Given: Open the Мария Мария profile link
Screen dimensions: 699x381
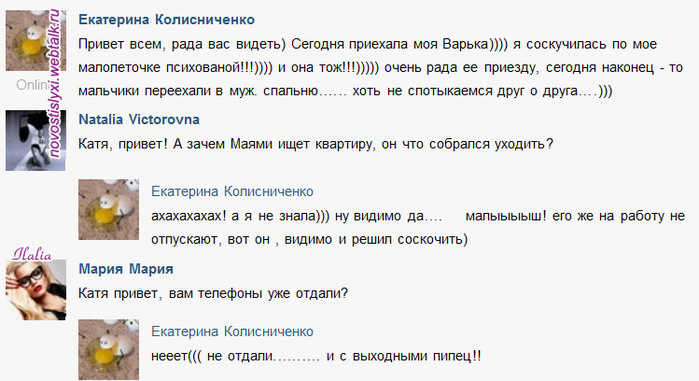Looking at the screenshot, I should (x=126, y=269).
